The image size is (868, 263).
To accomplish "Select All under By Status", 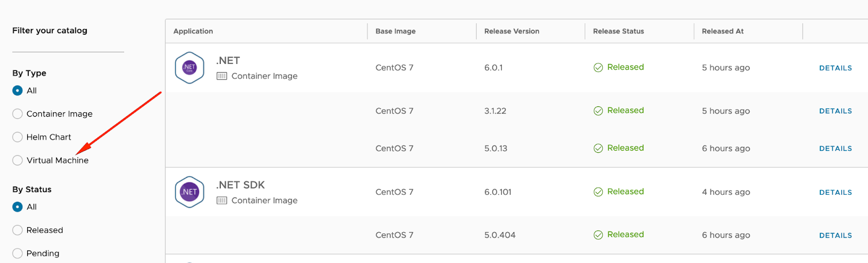I will coord(17,207).
